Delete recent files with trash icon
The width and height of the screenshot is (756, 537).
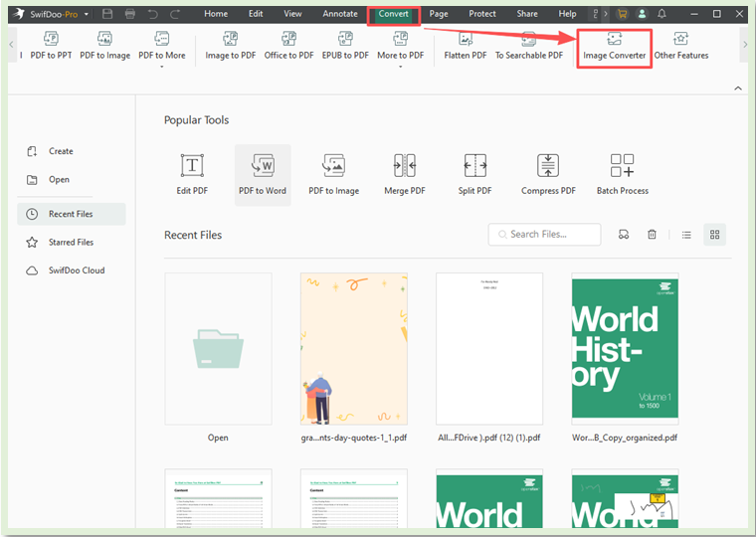[x=652, y=235]
